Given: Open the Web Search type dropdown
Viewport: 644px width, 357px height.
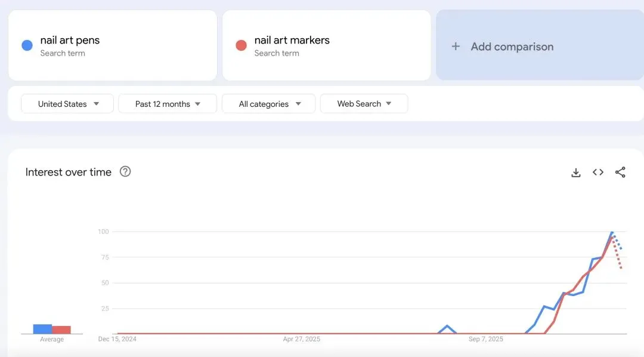Looking at the screenshot, I should [364, 103].
